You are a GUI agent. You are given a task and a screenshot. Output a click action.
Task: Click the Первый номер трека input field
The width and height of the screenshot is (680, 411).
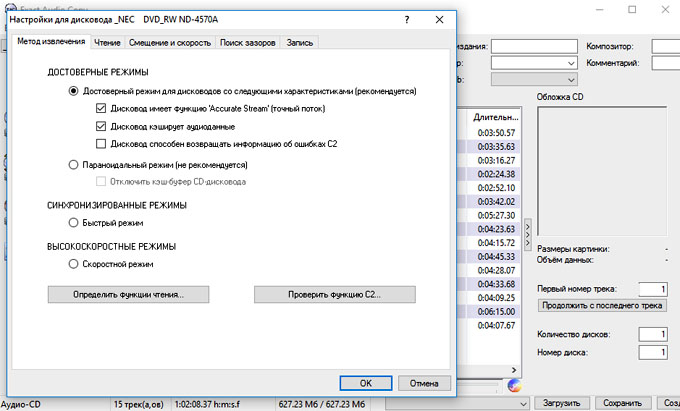point(651,288)
